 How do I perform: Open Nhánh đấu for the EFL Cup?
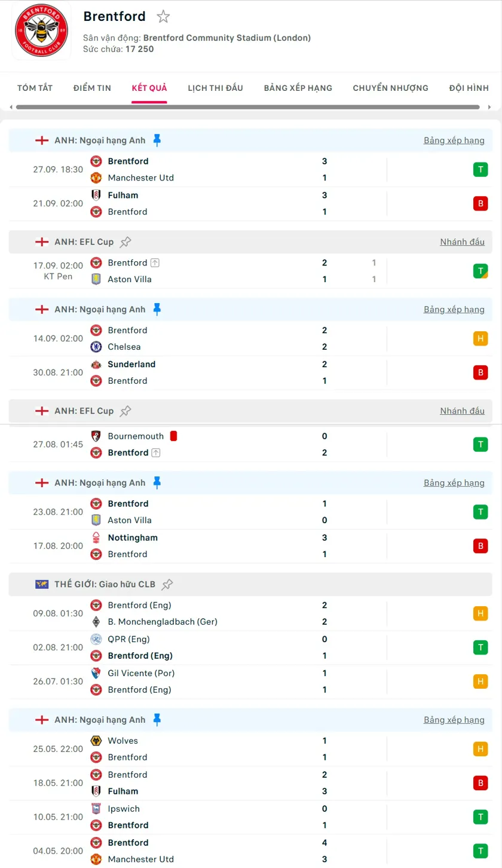click(x=462, y=242)
